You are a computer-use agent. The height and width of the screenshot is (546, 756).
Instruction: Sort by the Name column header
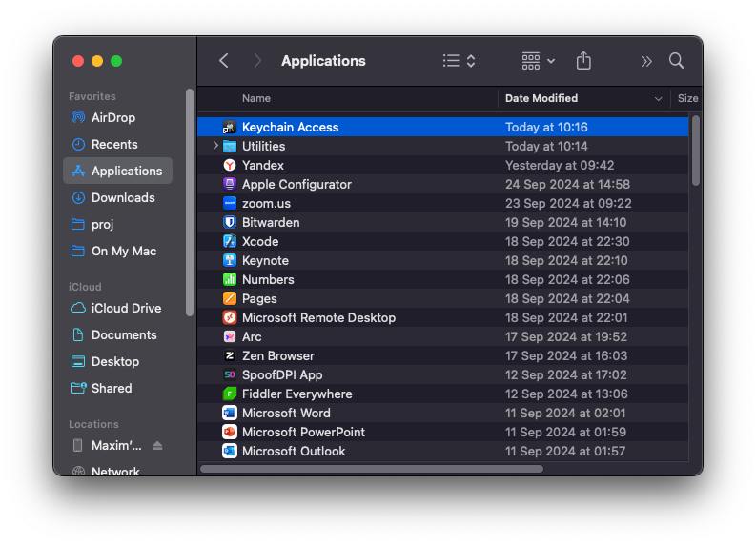point(256,98)
